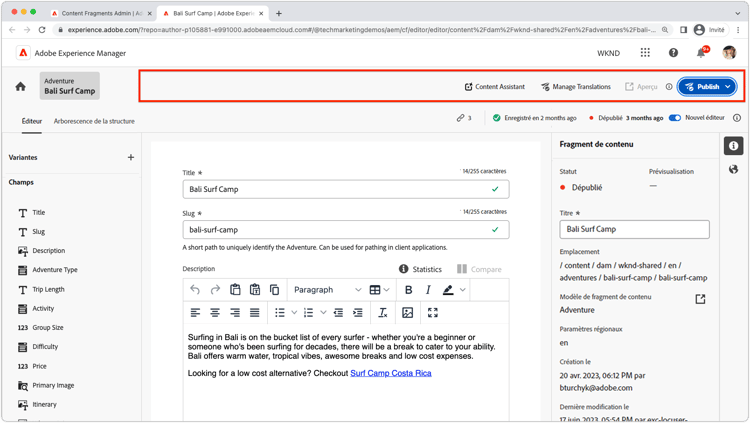The width and height of the screenshot is (750, 423).
Task: Click the copy icon in Description toolbar
Action: pyautogui.click(x=275, y=289)
